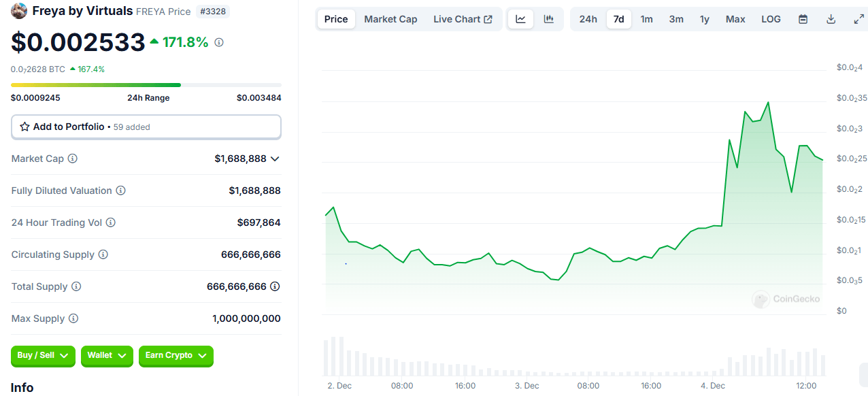Viewport: 868px width, 396px height.
Task: Expand the Earn Crypto dropdown
Action: click(176, 356)
